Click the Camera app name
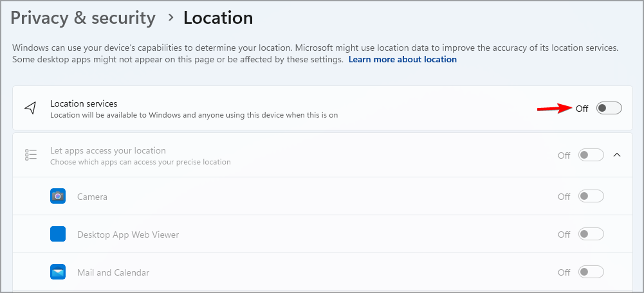This screenshot has width=644, height=293. point(92,197)
